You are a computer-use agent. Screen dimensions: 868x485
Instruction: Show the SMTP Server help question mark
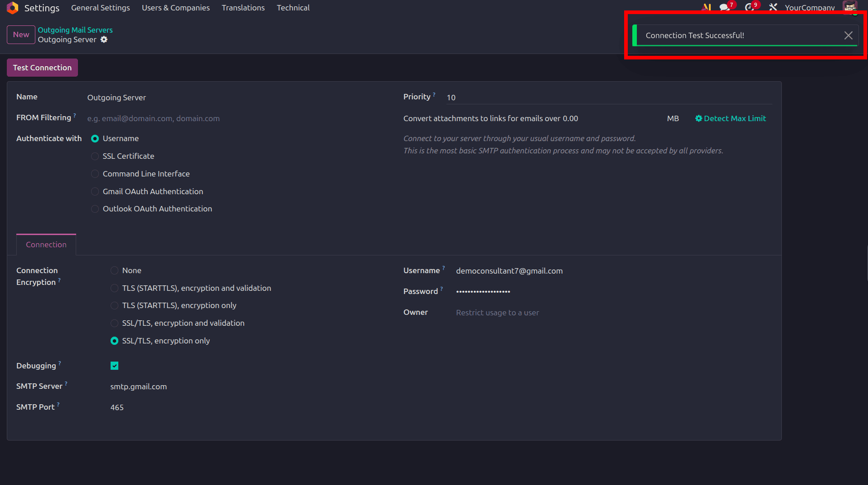pyautogui.click(x=66, y=384)
